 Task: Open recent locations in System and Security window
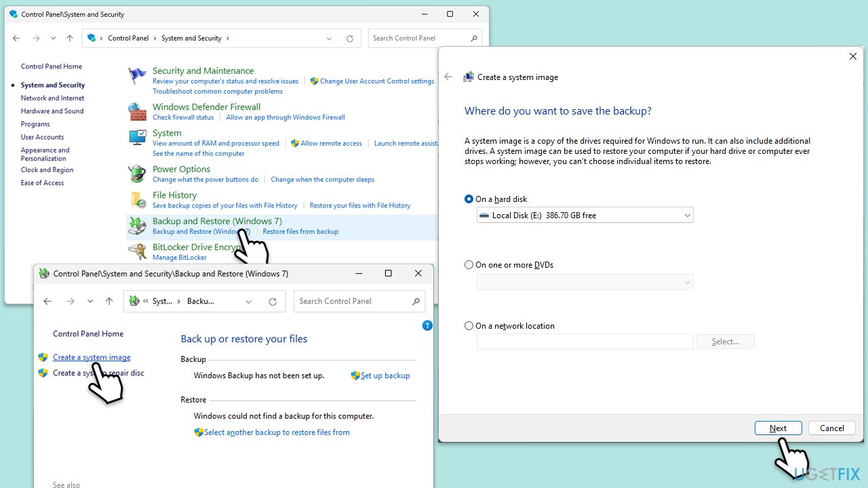pyautogui.click(x=53, y=39)
